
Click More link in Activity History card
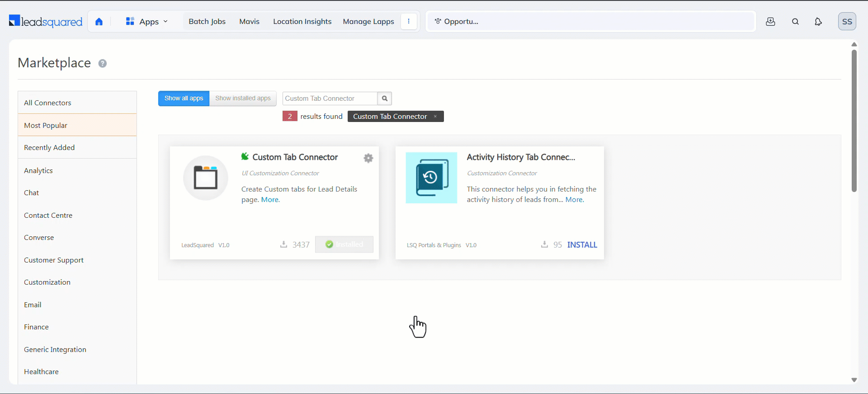coord(575,200)
